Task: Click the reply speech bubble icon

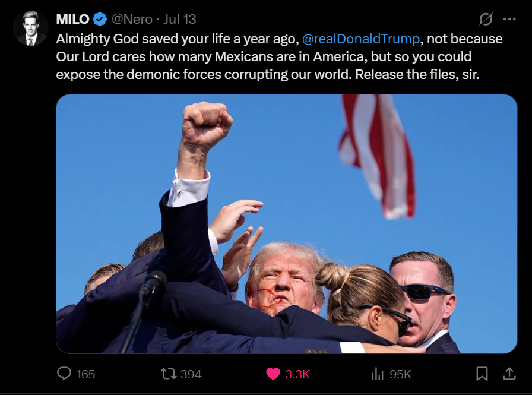Action: (x=64, y=374)
